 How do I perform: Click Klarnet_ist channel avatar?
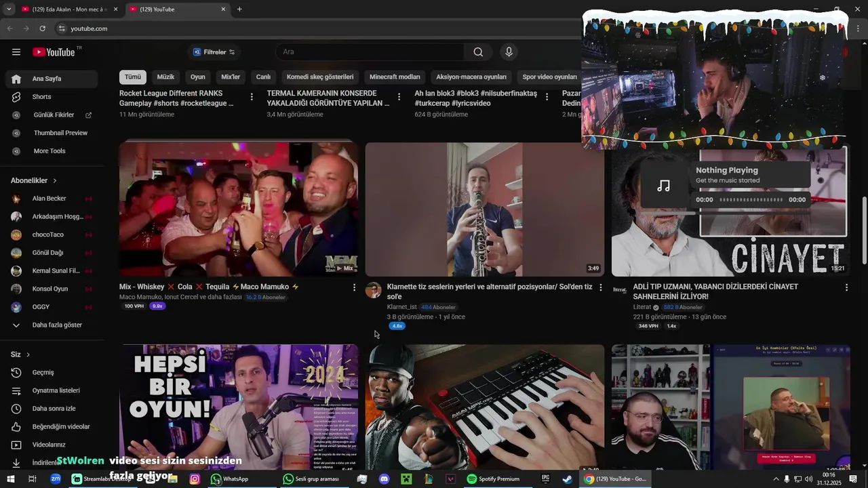point(373,290)
